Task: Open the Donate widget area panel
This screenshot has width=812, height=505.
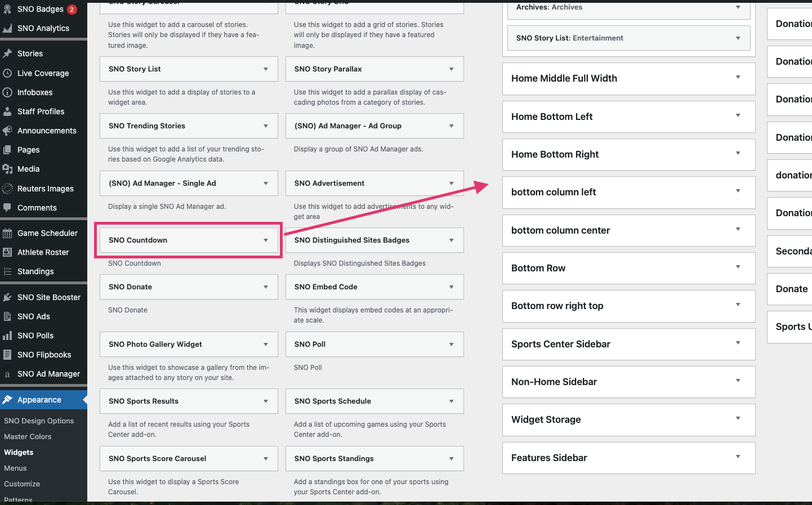Action: point(789,289)
